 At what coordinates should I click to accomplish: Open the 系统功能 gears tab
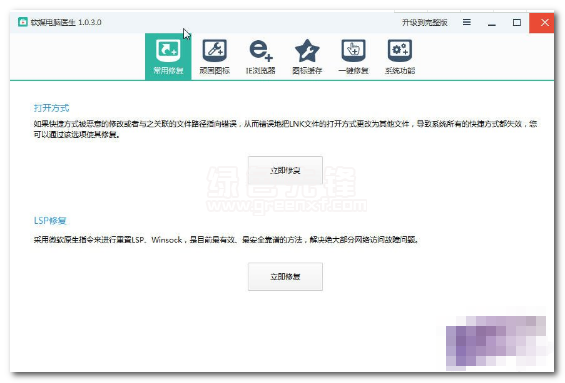tap(400, 56)
